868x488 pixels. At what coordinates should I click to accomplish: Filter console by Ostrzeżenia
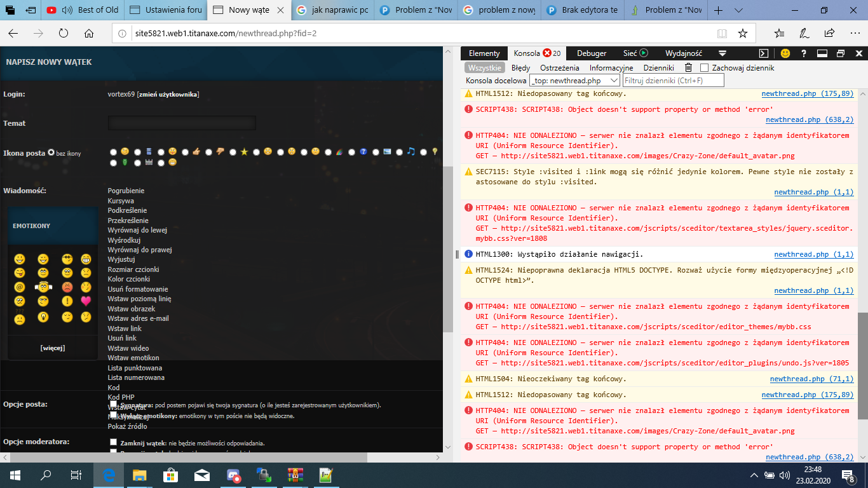pos(559,68)
